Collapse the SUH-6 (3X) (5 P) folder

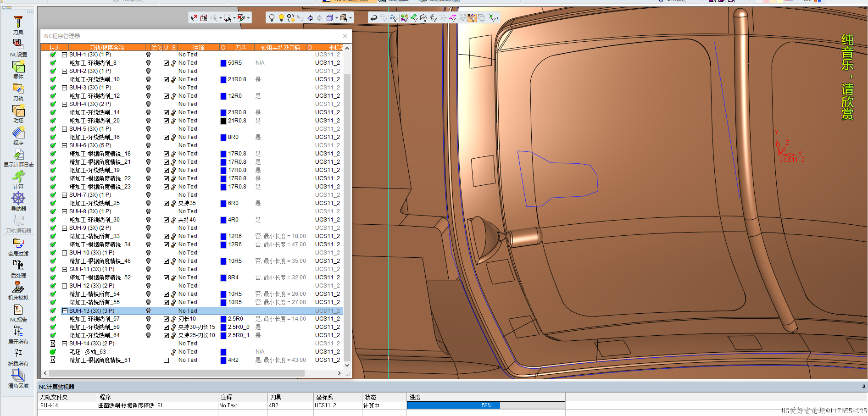(x=65, y=145)
